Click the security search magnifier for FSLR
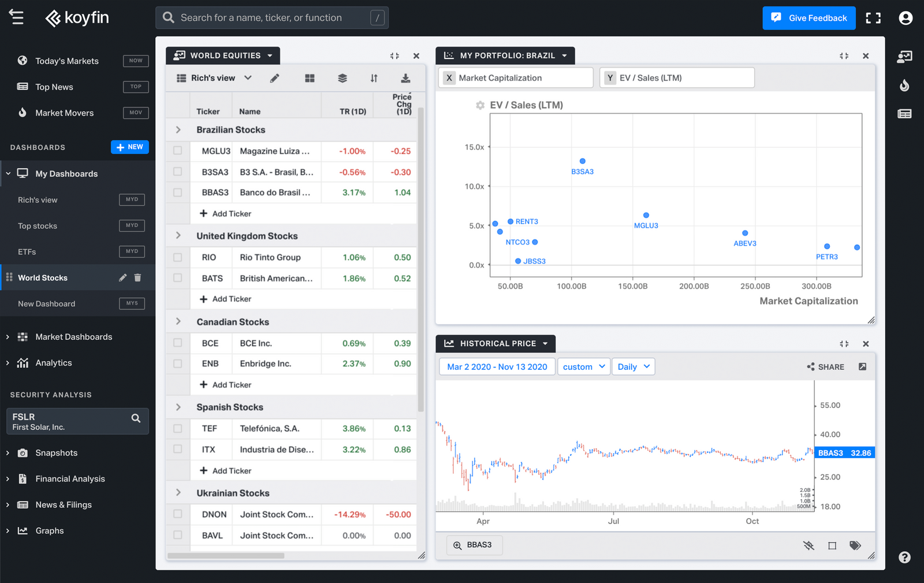 coord(136,418)
